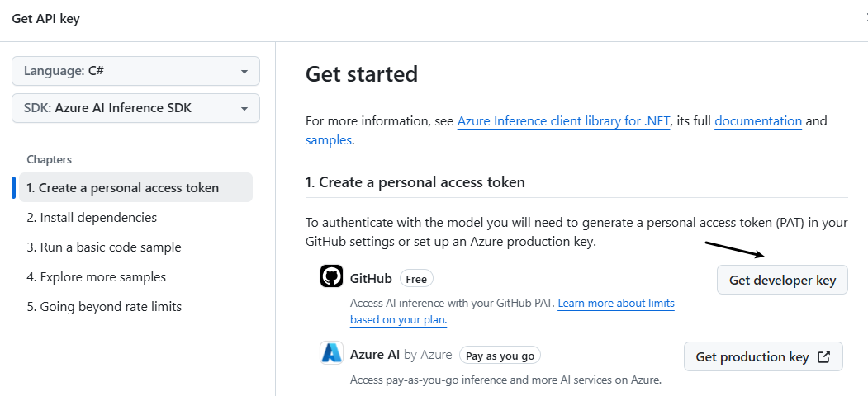Click the GitHub logo icon
868x396 pixels.
(331, 276)
